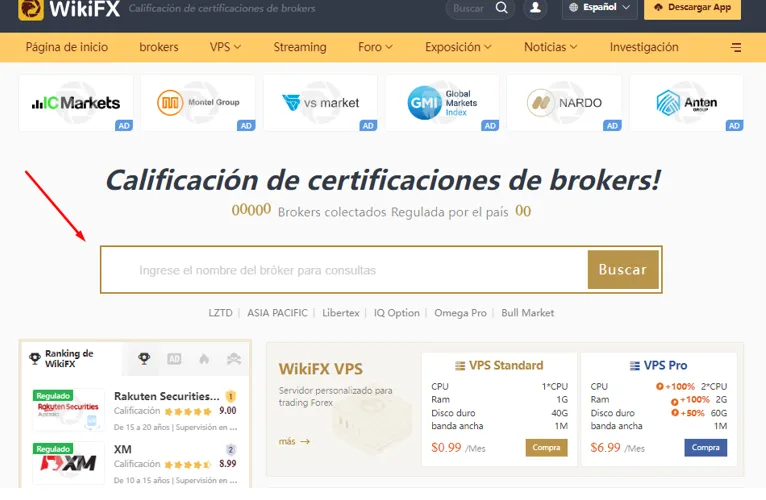This screenshot has width=766, height=500.
Task: Click the Ranking de WikiFX label
Action: point(69,358)
